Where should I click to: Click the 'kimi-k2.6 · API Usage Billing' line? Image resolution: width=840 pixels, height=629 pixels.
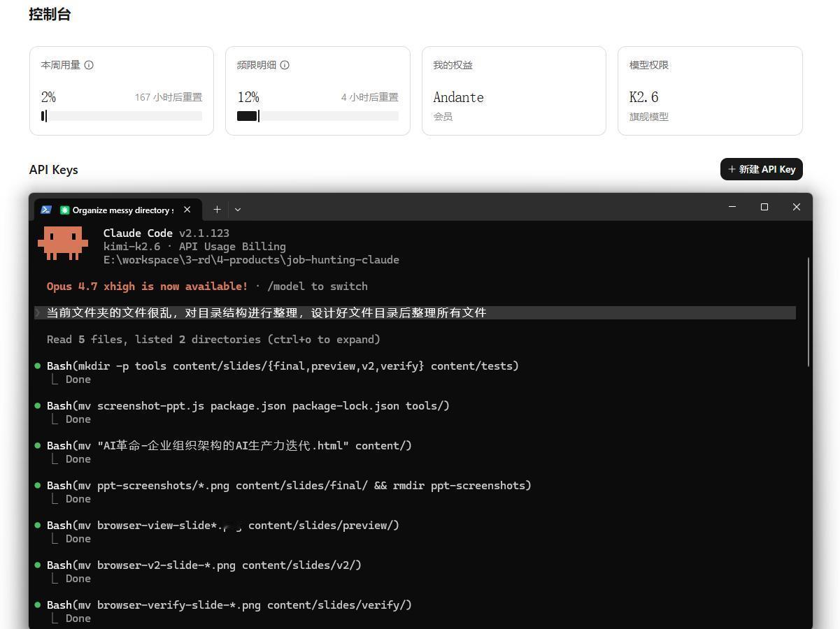194,247
